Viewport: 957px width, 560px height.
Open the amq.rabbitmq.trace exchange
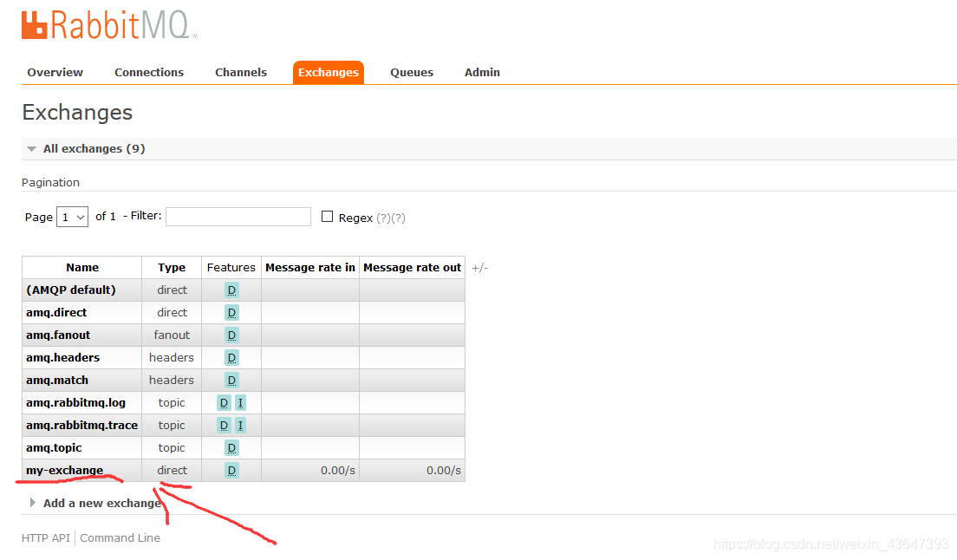click(81, 425)
